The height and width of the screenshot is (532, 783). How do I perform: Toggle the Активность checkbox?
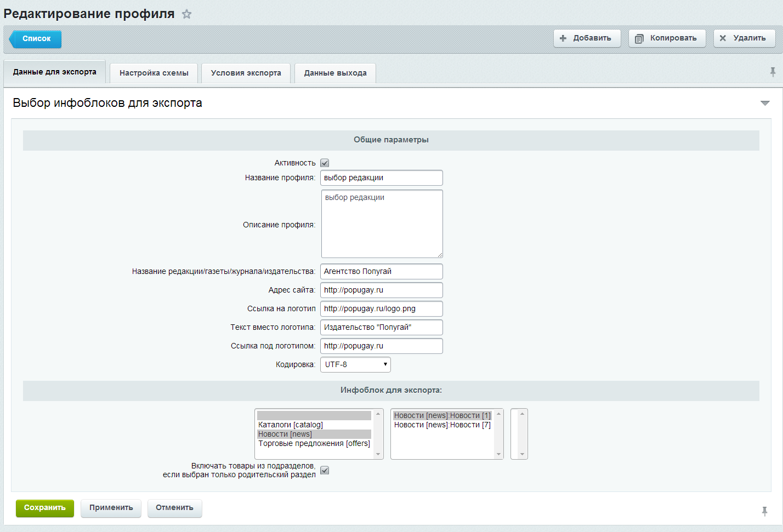(325, 163)
